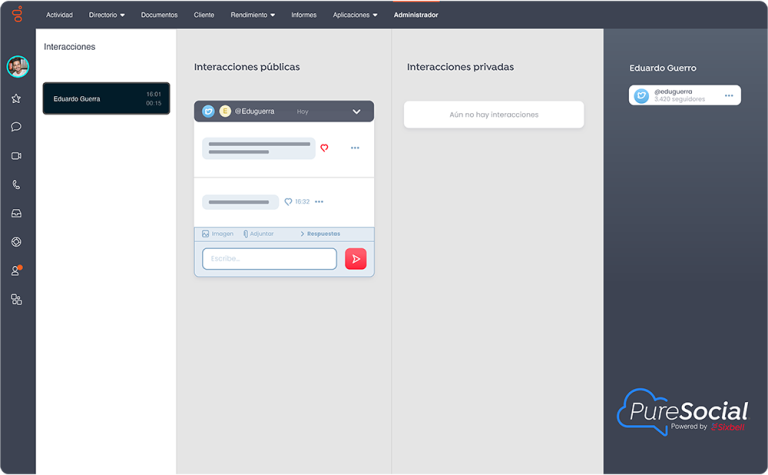Open the lifebuoy help sidebar icon
The width and height of the screenshot is (768, 475).
(x=16, y=242)
